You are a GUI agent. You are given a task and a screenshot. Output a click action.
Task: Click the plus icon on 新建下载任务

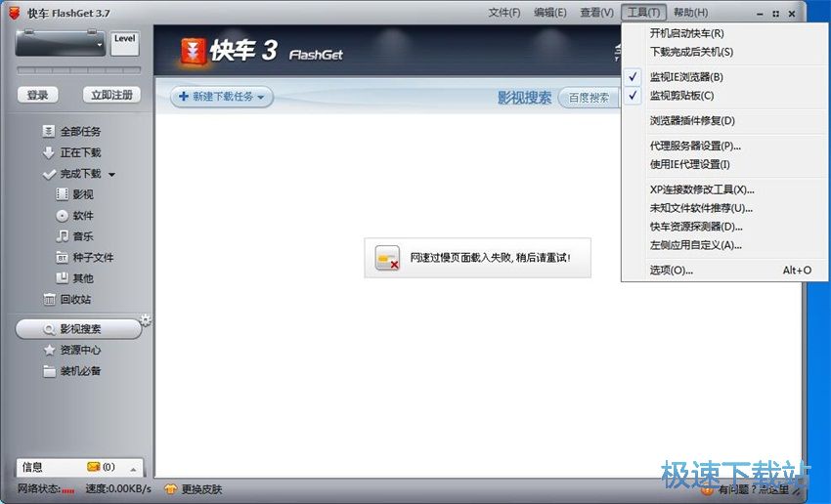pyautogui.click(x=184, y=97)
